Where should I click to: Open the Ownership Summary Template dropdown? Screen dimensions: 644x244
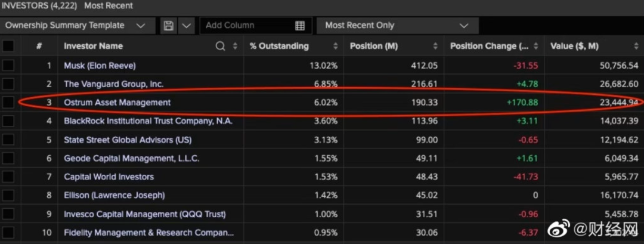[78, 26]
